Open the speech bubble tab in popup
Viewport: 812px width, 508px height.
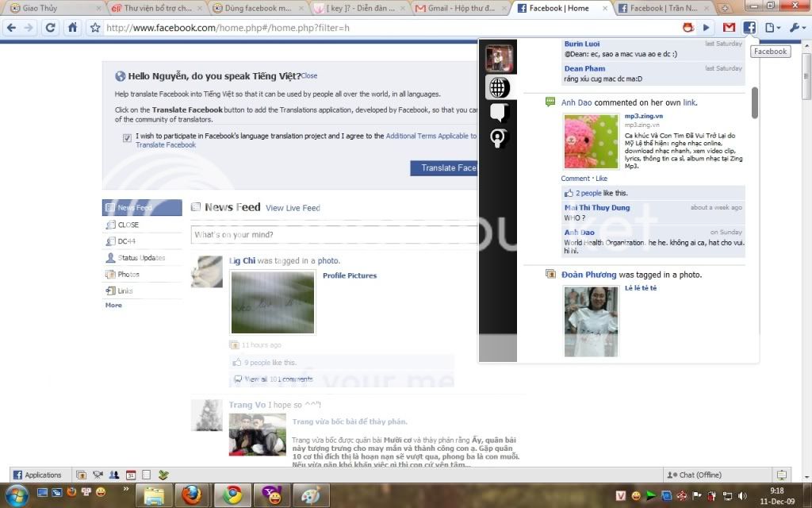pos(499,113)
